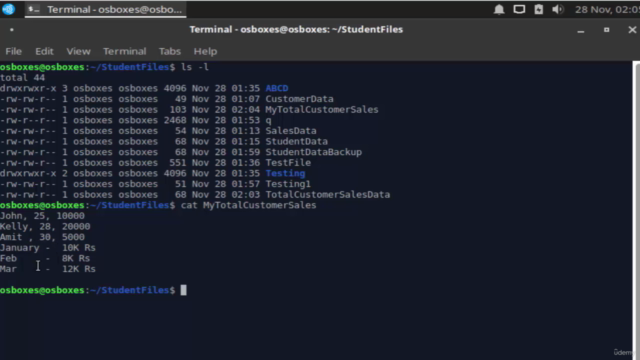
Task: Close the terminal window
Action: [x=632, y=30]
